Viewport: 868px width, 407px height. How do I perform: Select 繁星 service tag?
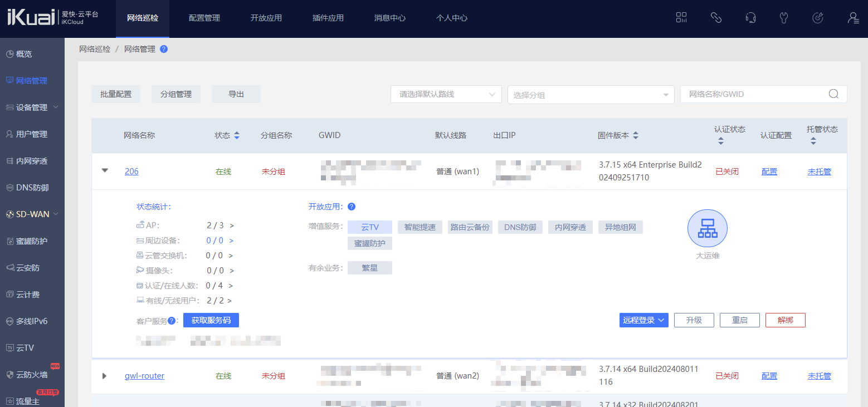tap(370, 268)
